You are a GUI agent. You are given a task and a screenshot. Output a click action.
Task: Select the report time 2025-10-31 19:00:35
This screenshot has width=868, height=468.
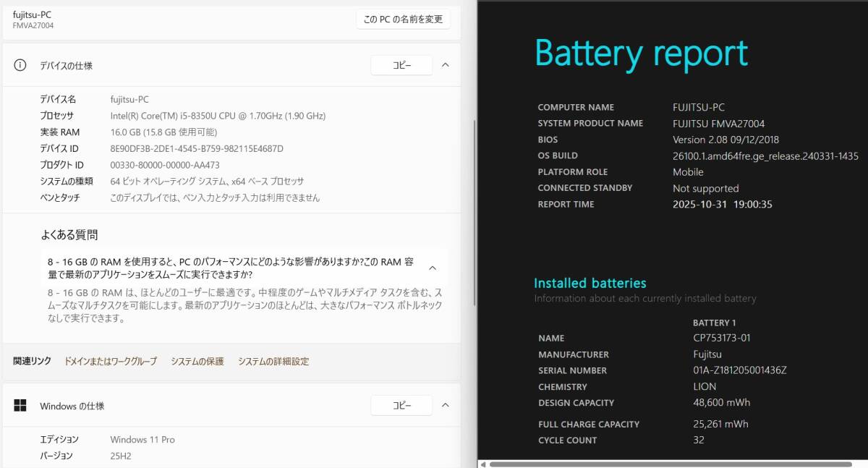tap(723, 205)
